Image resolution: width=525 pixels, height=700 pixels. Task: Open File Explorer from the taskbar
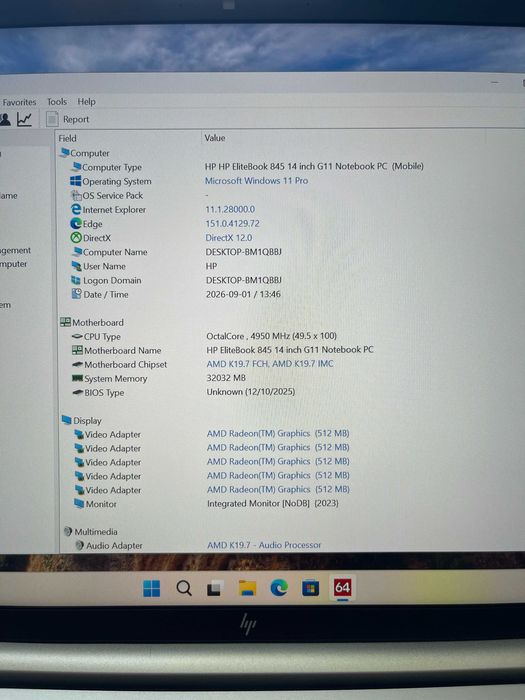[x=247, y=588]
